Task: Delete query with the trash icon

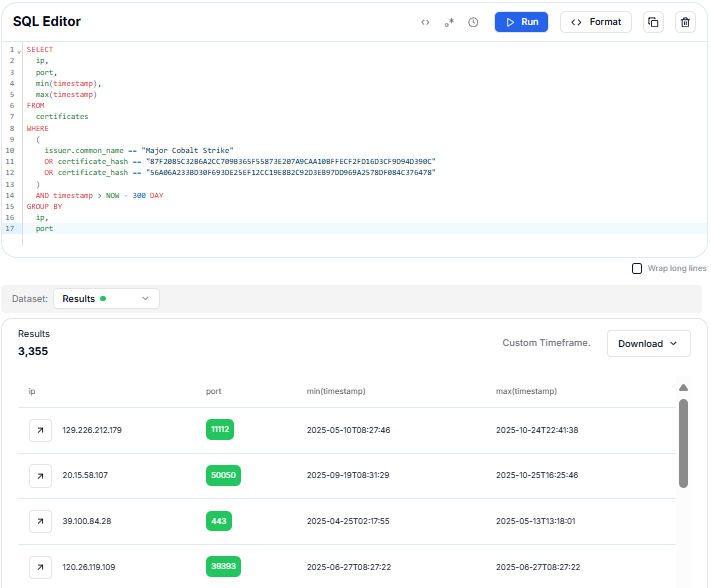Action: point(685,22)
